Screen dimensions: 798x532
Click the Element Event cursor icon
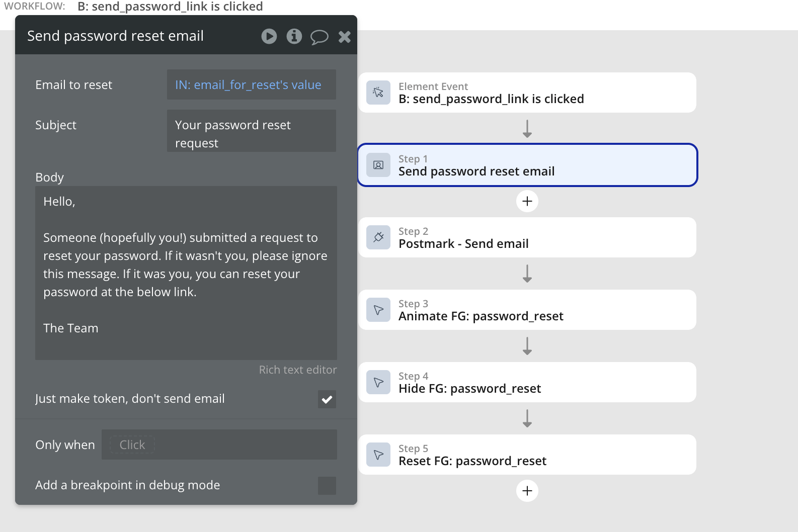[378, 93]
